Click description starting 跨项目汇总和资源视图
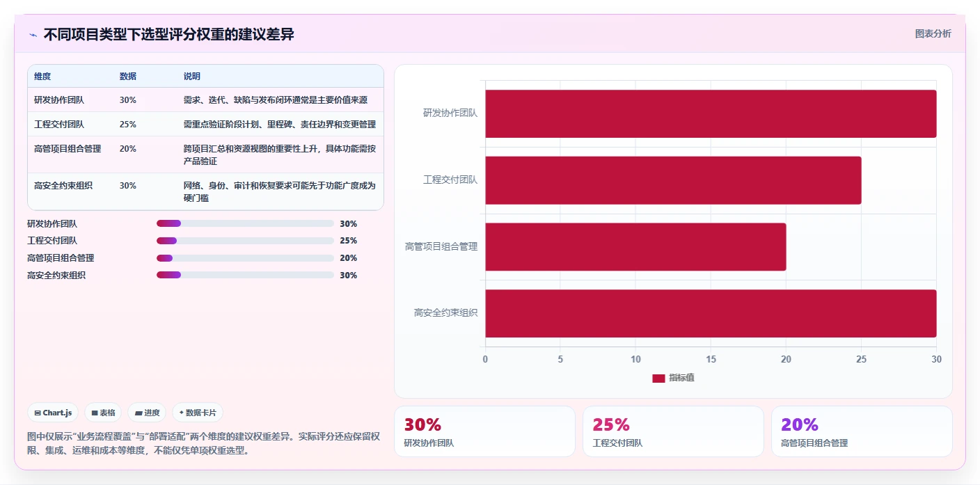Screen dimensions: 980x485 click(280, 155)
